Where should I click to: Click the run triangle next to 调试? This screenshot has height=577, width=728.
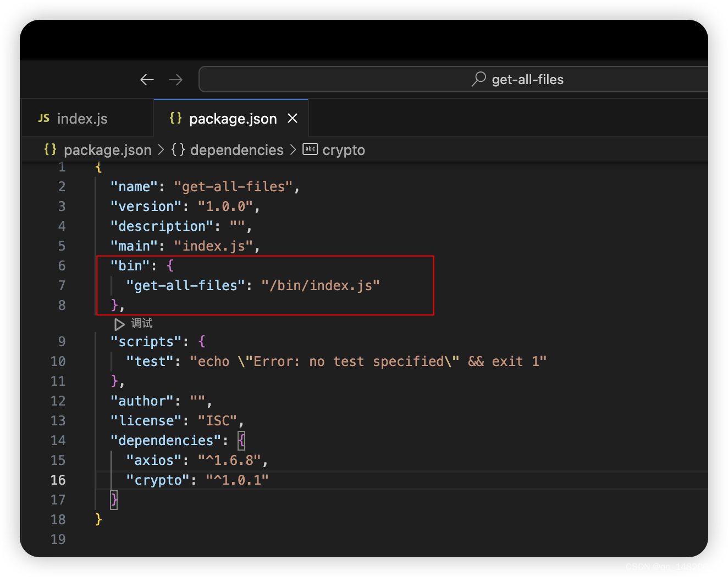[119, 324]
